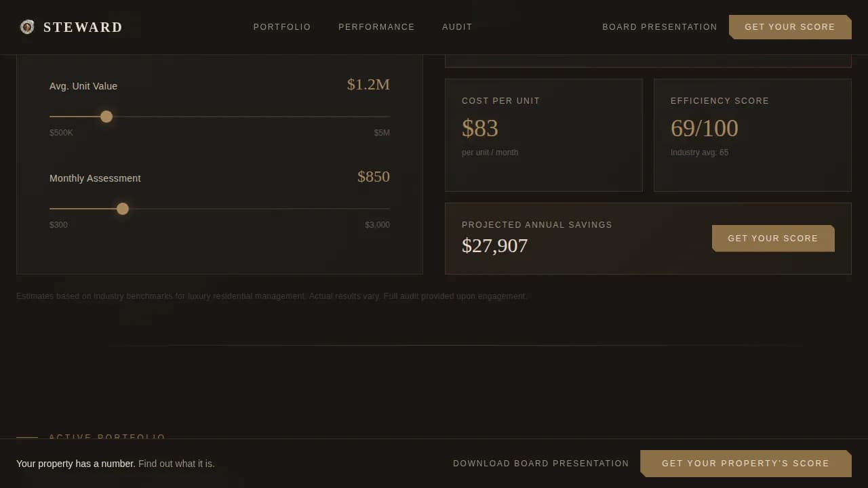
Task: Click the $27,907 savings figure
Action: [495, 245]
